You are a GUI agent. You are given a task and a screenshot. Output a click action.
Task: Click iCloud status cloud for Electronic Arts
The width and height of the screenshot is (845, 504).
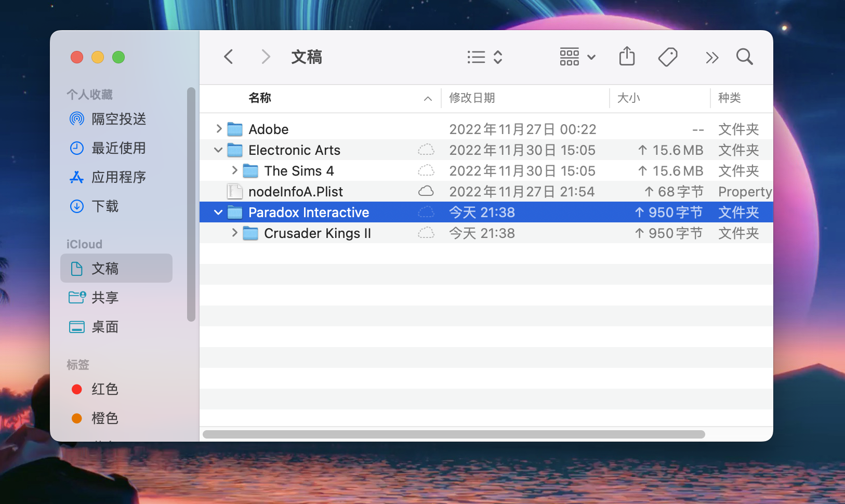(x=426, y=150)
